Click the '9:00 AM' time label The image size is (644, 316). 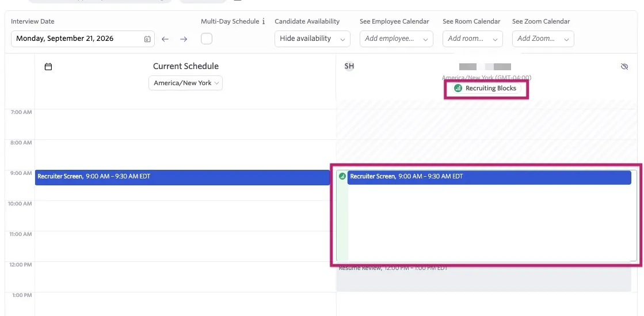tap(20, 173)
